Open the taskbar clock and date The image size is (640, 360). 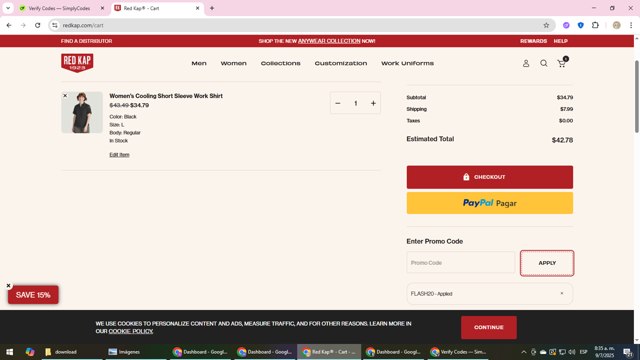click(604, 352)
